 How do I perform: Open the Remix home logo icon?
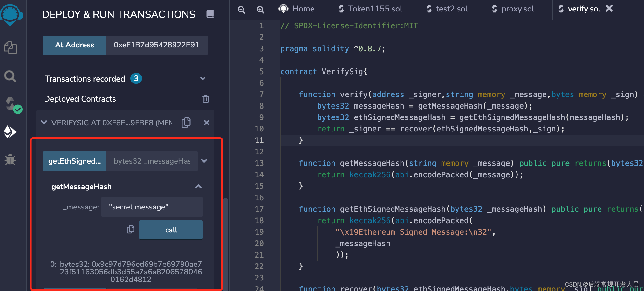tap(11, 15)
